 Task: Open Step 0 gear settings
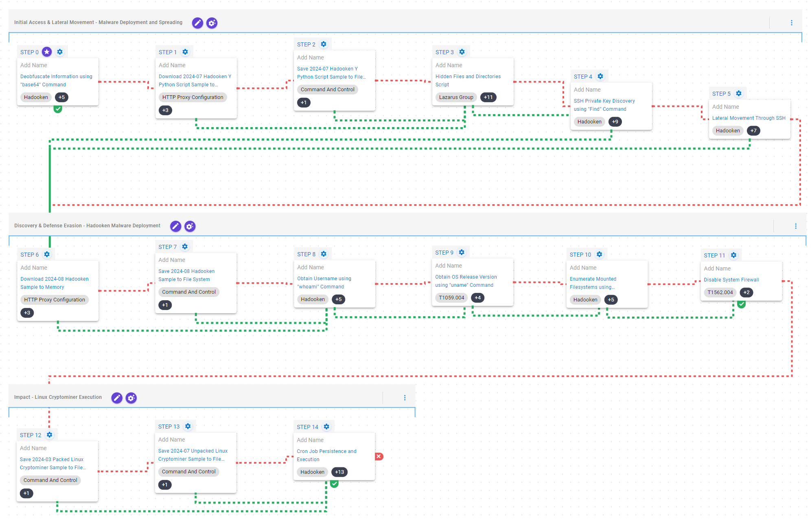point(60,52)
